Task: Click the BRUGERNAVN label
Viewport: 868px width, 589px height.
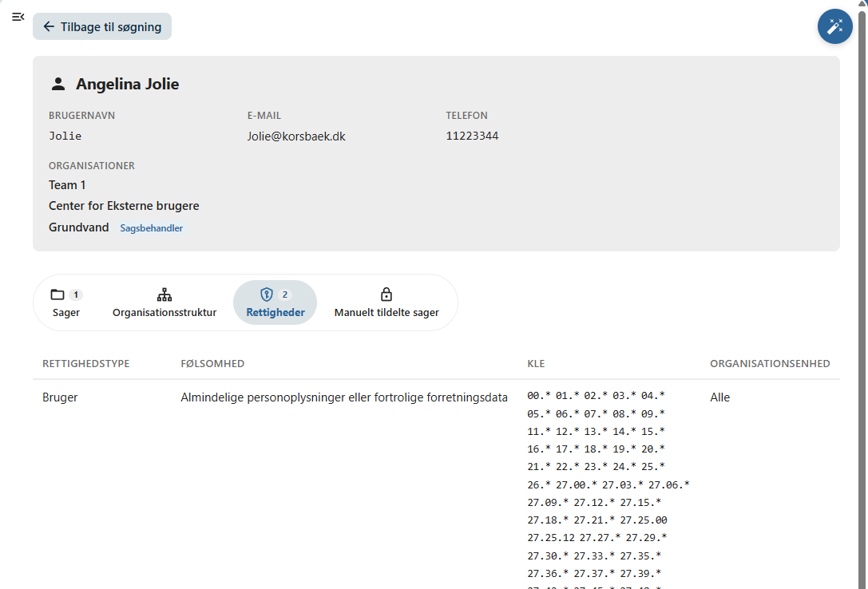Action: [82, 116]
